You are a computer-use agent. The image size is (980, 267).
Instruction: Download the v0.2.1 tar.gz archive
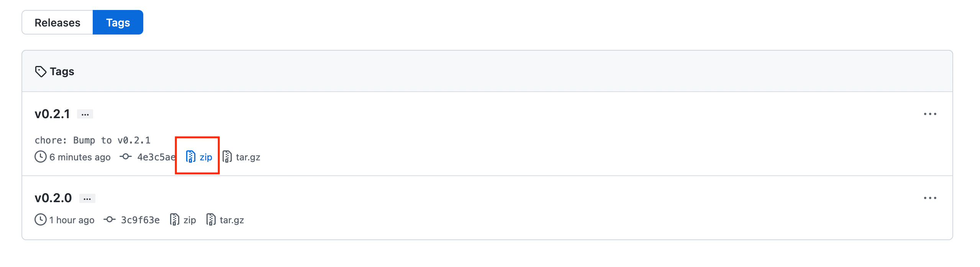click(248, 157)
